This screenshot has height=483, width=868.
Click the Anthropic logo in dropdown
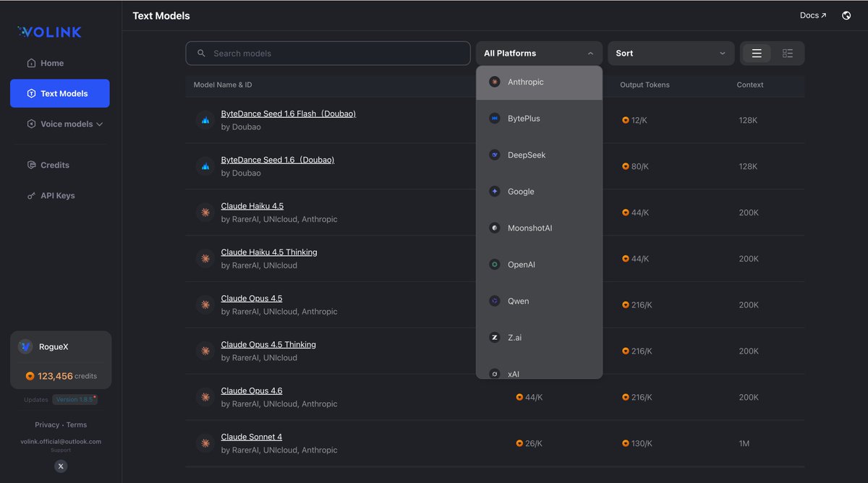point(495,82)
